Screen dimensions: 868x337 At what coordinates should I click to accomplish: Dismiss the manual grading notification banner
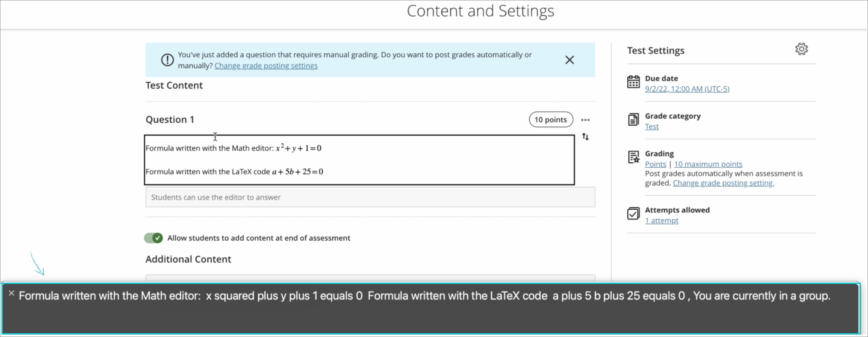(x=570, y=60)
